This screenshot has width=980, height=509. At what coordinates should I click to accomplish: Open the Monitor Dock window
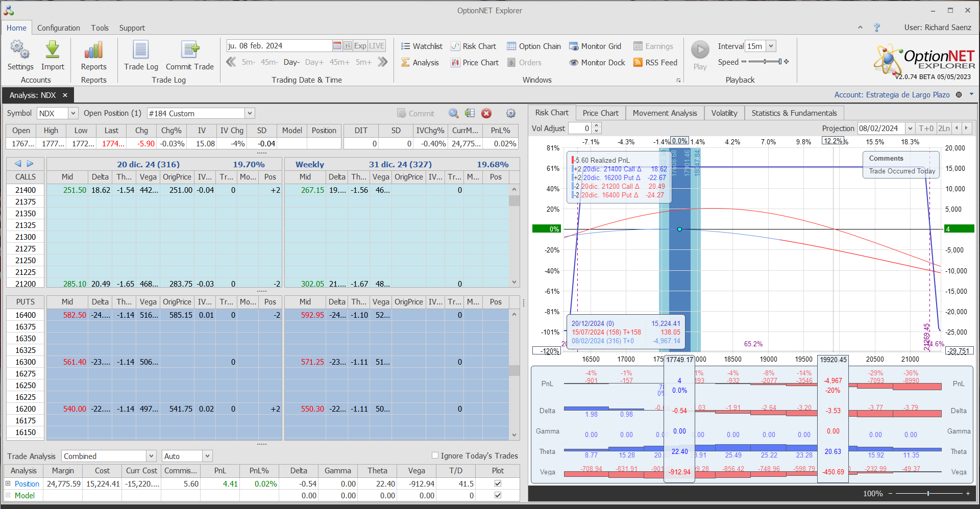click(x=597, y=63)
